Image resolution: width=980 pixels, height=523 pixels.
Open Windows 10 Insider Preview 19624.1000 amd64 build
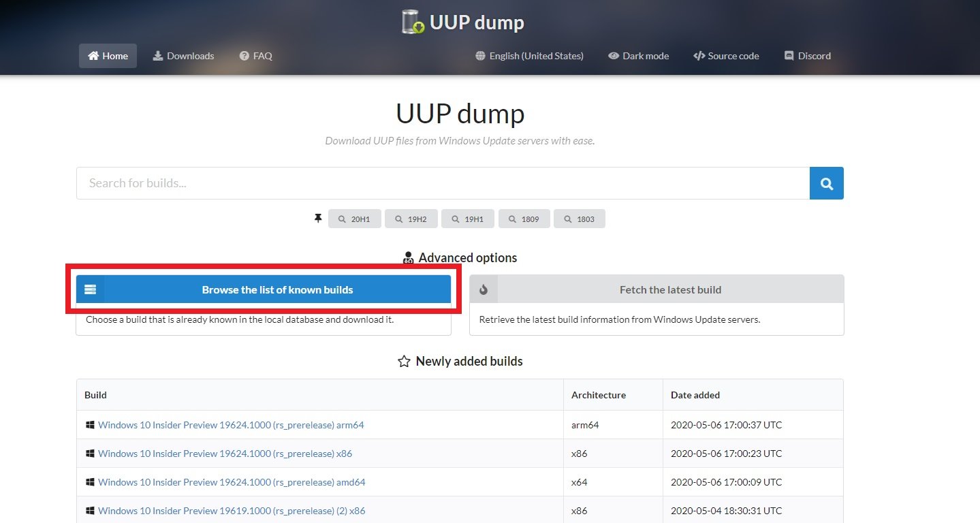(x=232, y=482)
